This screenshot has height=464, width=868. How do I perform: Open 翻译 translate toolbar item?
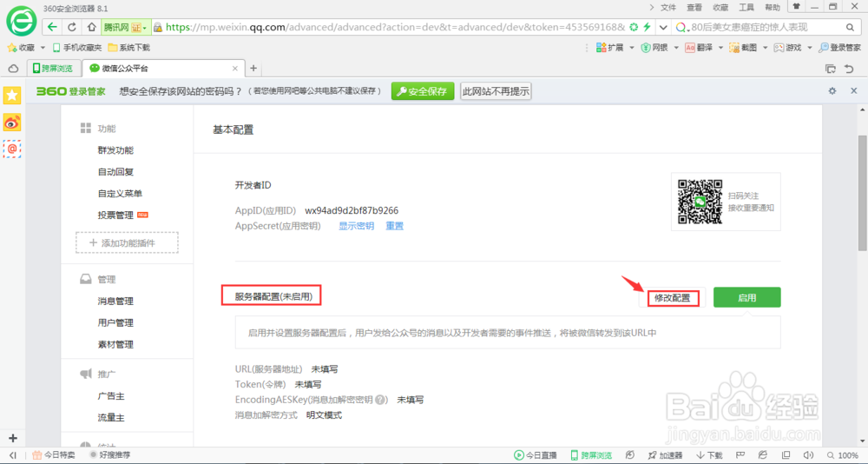699,48
